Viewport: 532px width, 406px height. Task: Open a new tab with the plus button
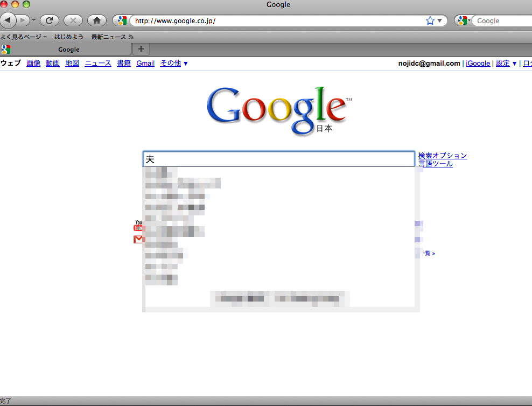141,49
